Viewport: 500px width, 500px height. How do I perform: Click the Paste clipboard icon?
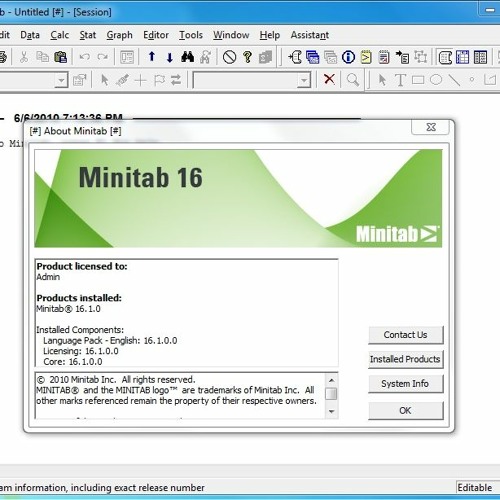pos(61,57)
